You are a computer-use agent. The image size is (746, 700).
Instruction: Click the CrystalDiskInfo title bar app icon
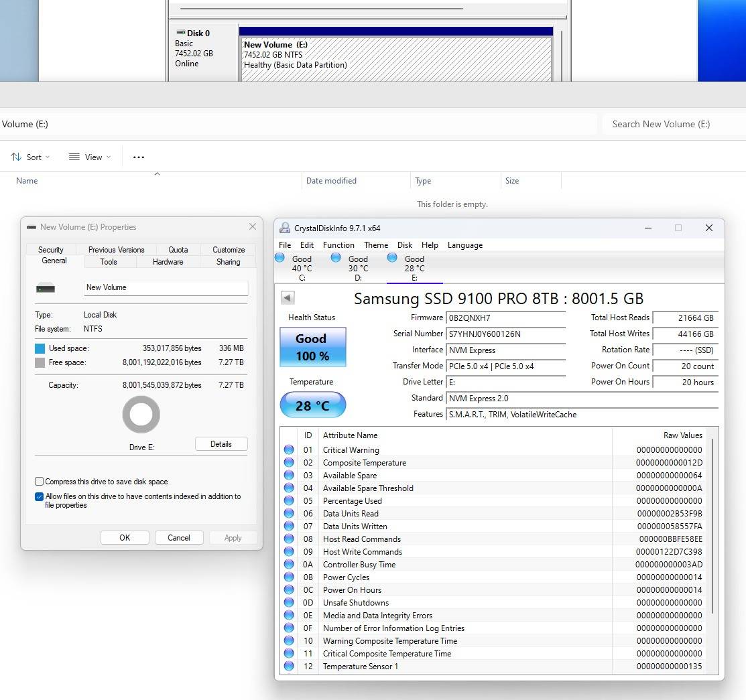tap(285, 228)
